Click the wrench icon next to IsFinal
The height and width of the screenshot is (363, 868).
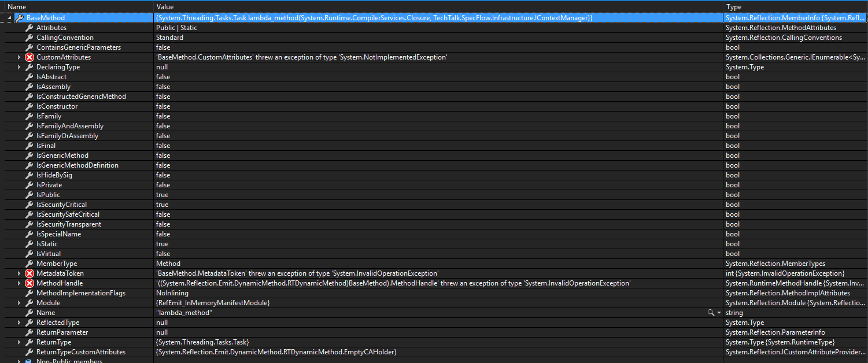coord(29,146)
